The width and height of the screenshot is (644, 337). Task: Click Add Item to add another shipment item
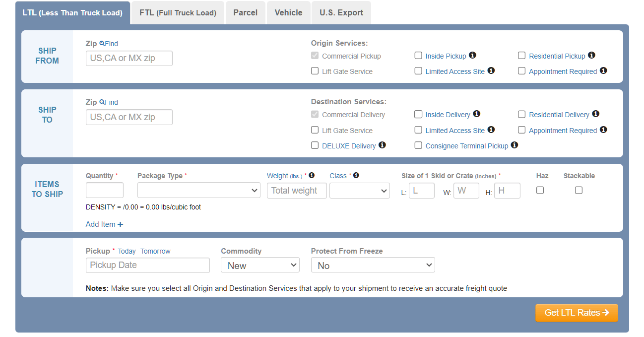coord(104,224)
